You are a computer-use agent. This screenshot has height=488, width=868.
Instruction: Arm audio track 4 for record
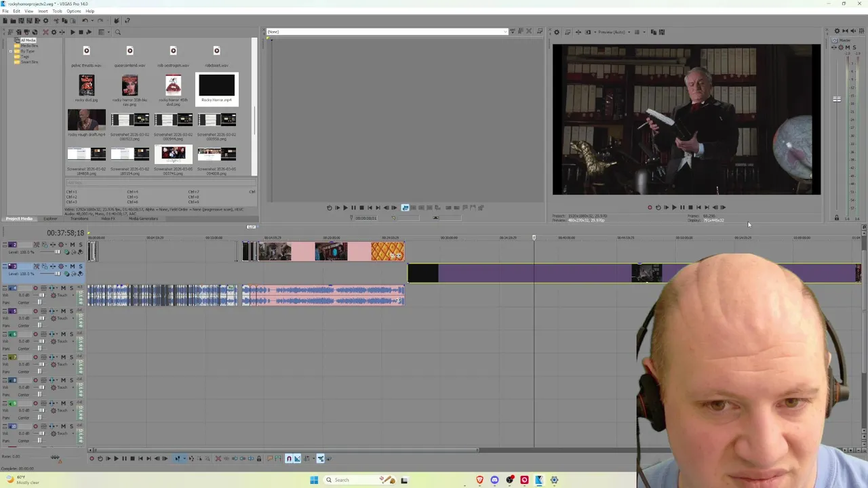pyautogui.click(x=35, y=288)
